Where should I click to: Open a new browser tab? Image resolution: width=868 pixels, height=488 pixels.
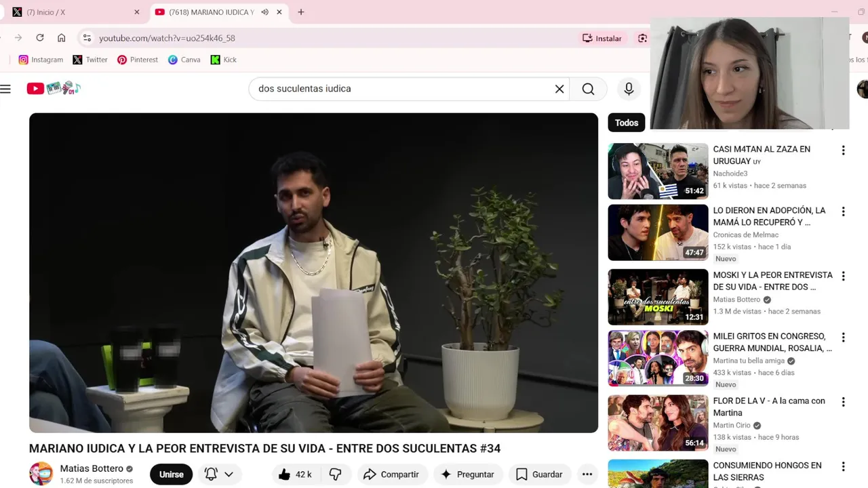(x=301, y=12)
